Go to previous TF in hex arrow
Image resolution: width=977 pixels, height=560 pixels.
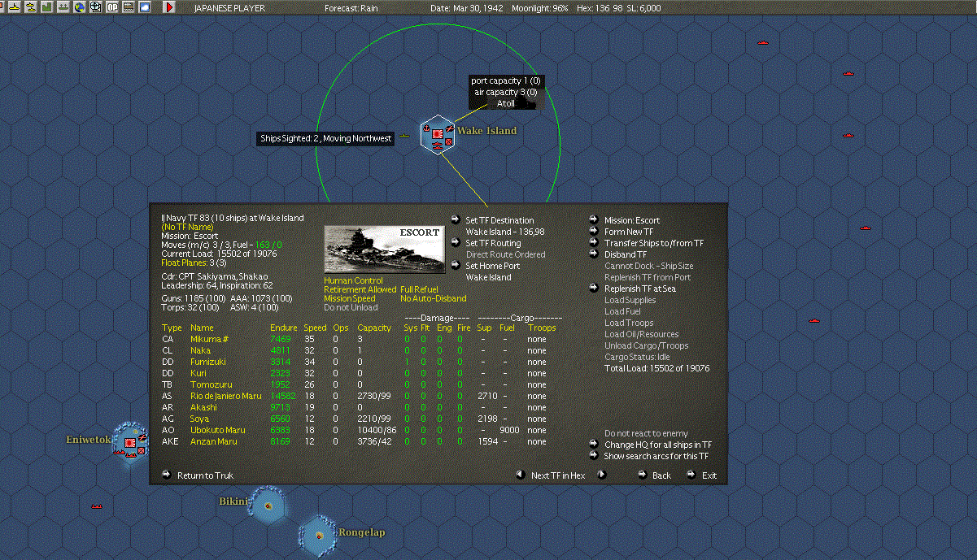tap(521, 475)
